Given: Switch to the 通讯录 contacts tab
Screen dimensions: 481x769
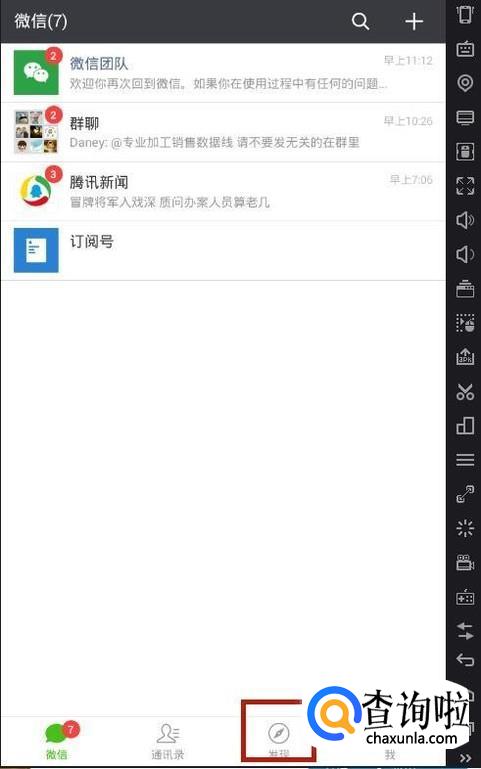Looking at the screenshot, I should pos(168,741).
